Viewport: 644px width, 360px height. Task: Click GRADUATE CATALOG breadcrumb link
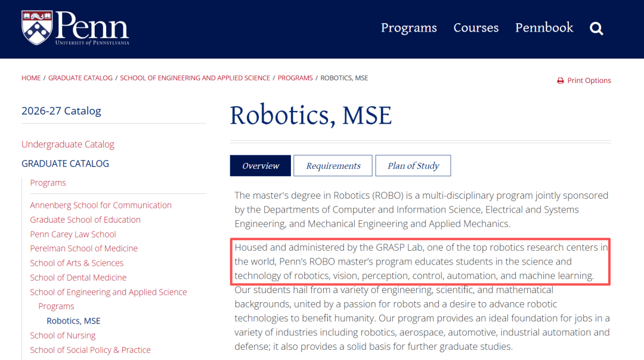[x=80, y=78]
